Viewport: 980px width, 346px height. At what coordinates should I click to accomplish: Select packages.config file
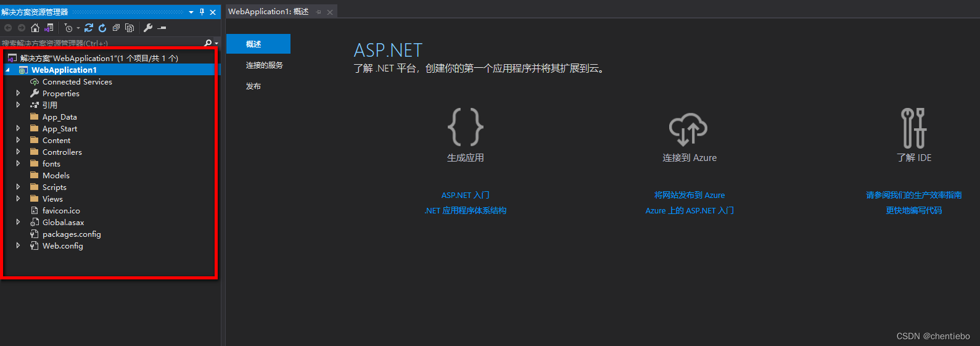point(72,234)
